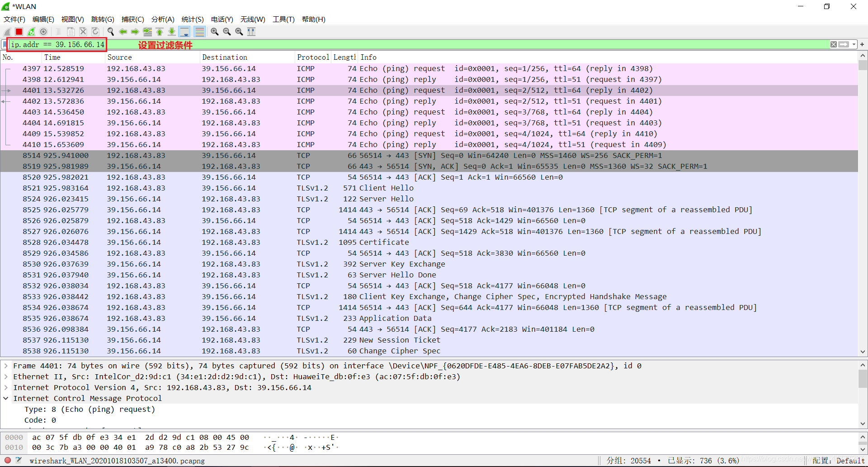The width and height of the screenshot is (868, 467).
Task: Open the 视图(V) menu
Action: click(x=73, y=19)
